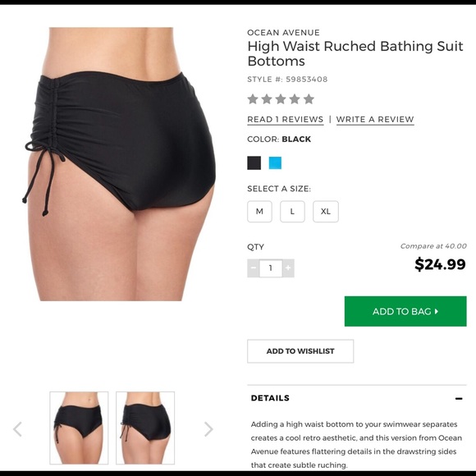Show next thumbnail with right arrow
The width and height of the screenshot is (476, 476).
coord(208,429)
